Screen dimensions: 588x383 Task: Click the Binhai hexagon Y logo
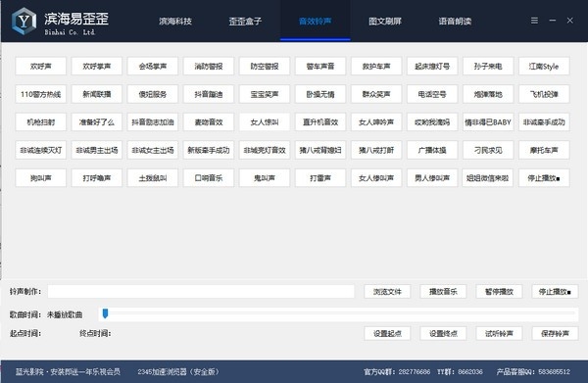(24, 21)
